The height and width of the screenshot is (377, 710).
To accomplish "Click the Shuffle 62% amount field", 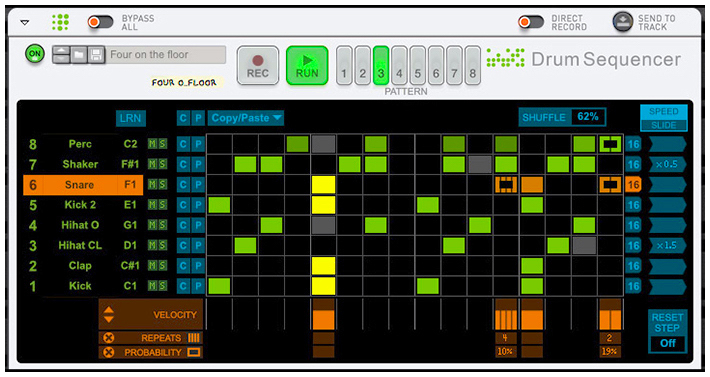I will (588, 117).
